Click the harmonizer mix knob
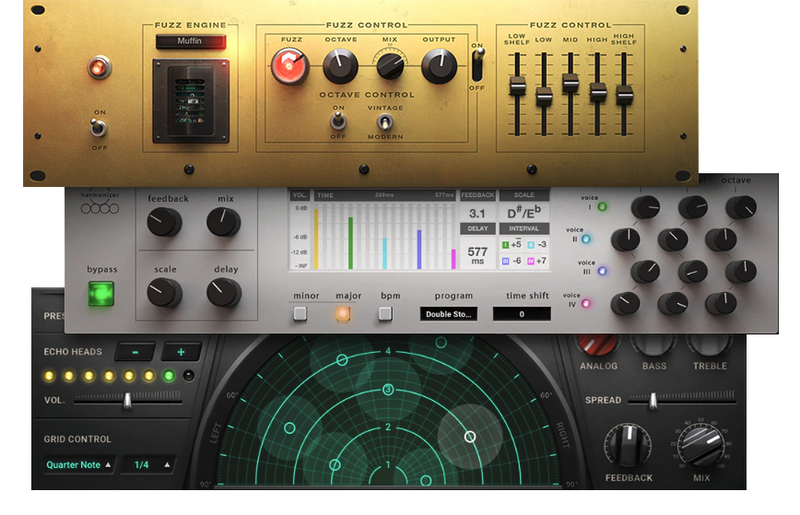Image resolution: width=800 pixels, height=515 pixels. coord(223,222)
